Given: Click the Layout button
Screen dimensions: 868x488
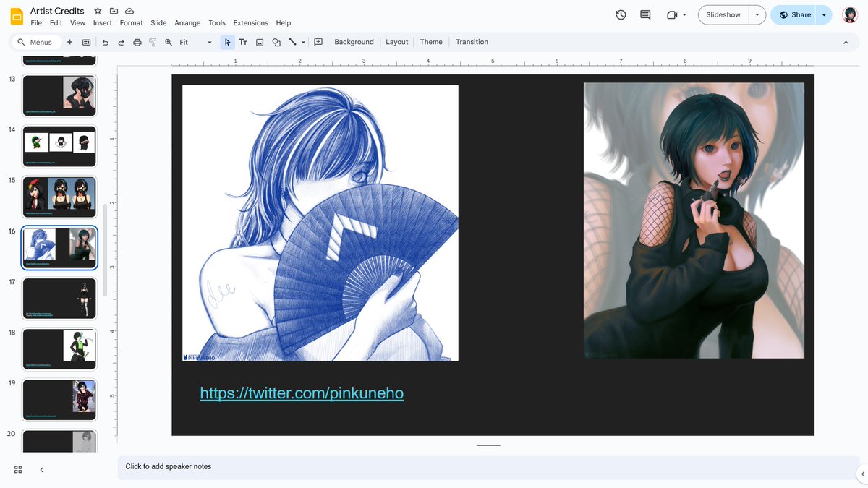Looking at the screenshot, I should 396,42.
